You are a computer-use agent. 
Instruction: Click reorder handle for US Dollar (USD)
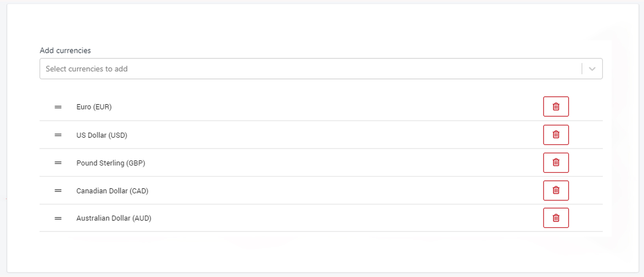click(x=58, y=135)
